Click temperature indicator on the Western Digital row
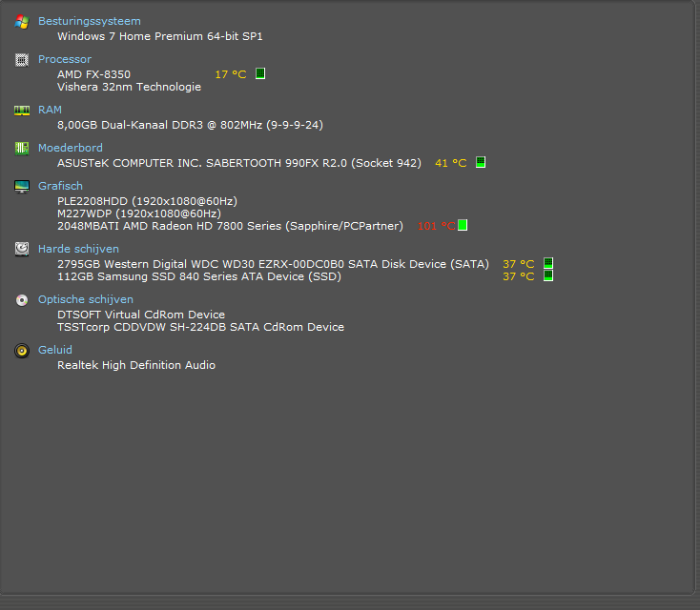Viewport: 700px width, 610px height. point(548,263)
